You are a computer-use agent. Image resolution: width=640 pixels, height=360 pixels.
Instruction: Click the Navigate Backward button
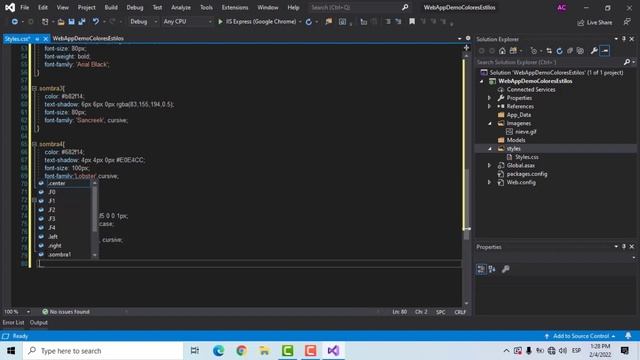[x=14, y=22]
